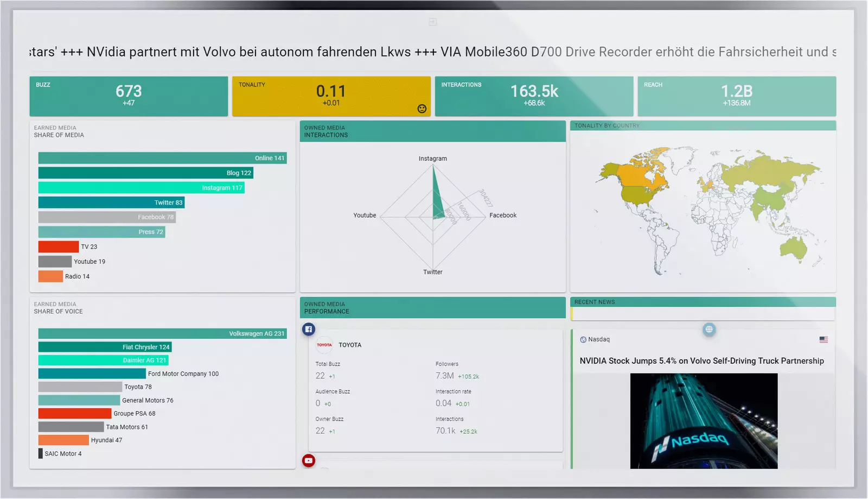The width and height of the screenshot is (868, 499).
Task: Click the Total Buzz 22 value
Action: [320, 376]
